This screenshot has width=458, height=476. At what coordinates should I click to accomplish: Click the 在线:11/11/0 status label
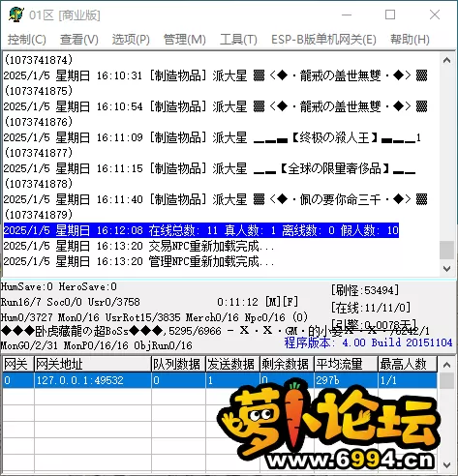(x=371, y=308)
